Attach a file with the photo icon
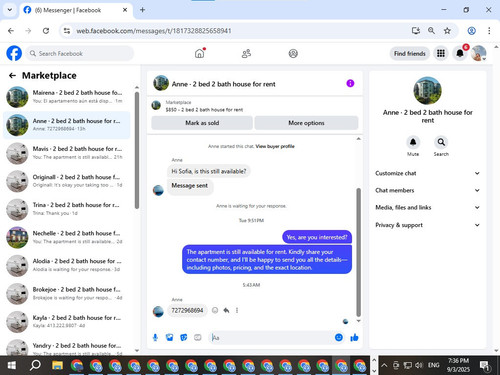Viewport: 500px width, 375px height. [169, 338]
